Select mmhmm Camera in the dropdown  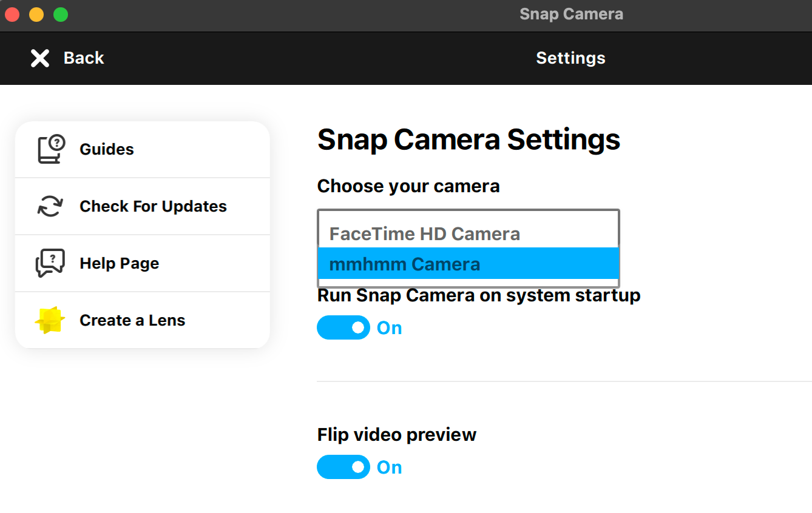(x=468, y=264)
